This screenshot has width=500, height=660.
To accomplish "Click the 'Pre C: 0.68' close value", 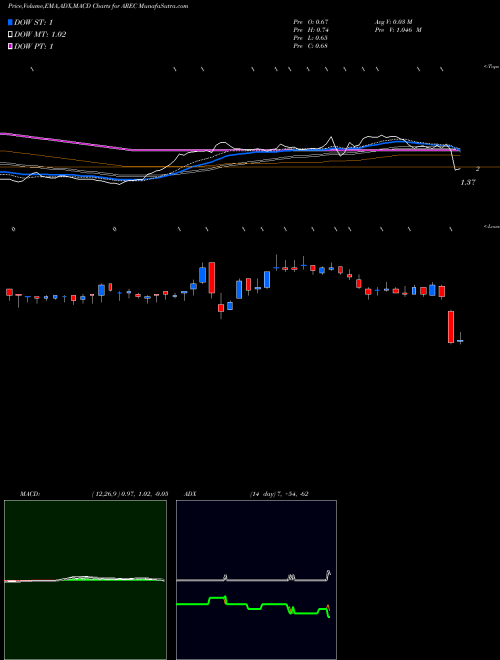I will point(311,46).
